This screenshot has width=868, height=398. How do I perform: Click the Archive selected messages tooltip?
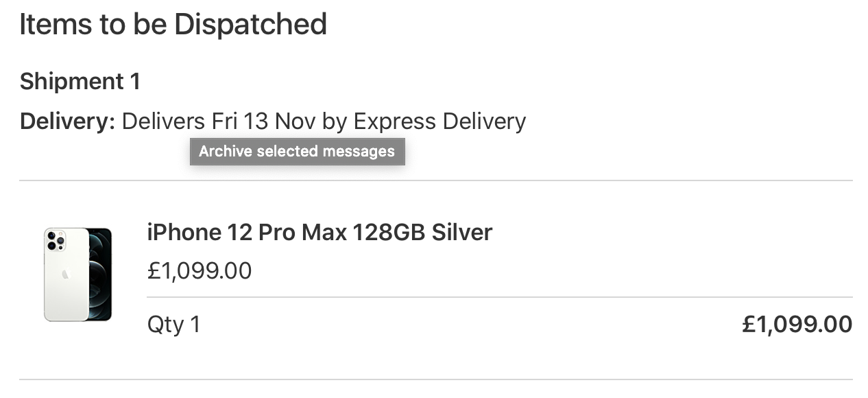tap(297, 152)
